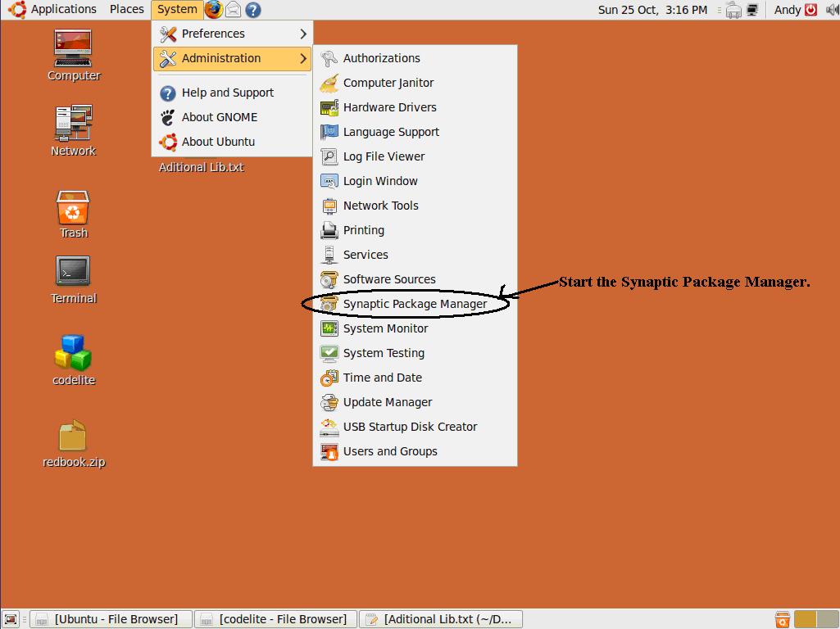This screenshot has height=629, width=840.
Task: Choose Hardware Drivers label
Action: [x=389, y=107]
